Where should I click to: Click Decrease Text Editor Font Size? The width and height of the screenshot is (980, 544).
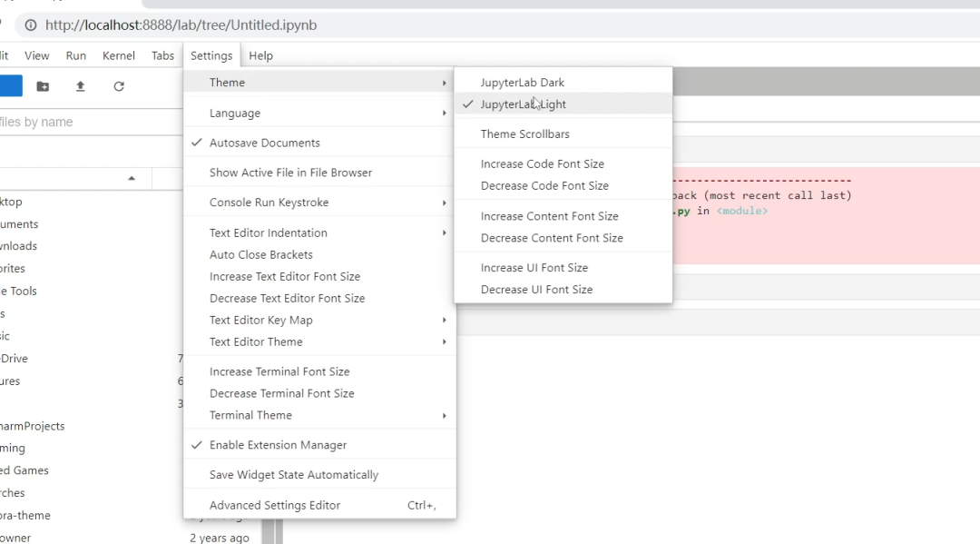(319, 298)
